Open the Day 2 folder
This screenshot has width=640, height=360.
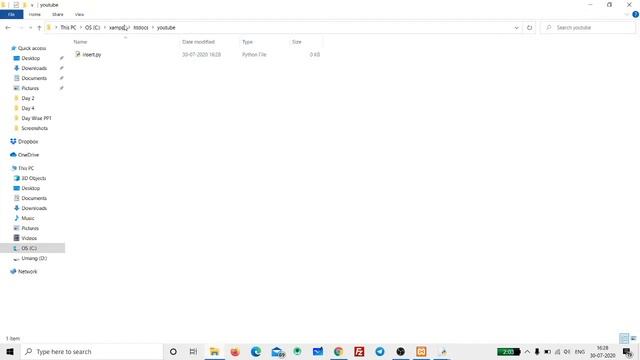click(x=28, y=98)
